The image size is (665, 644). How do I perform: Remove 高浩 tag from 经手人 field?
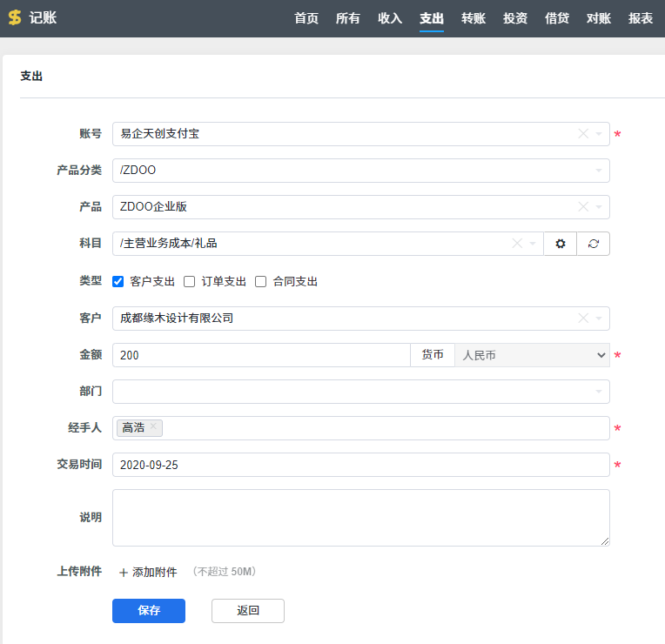point(153,426)
